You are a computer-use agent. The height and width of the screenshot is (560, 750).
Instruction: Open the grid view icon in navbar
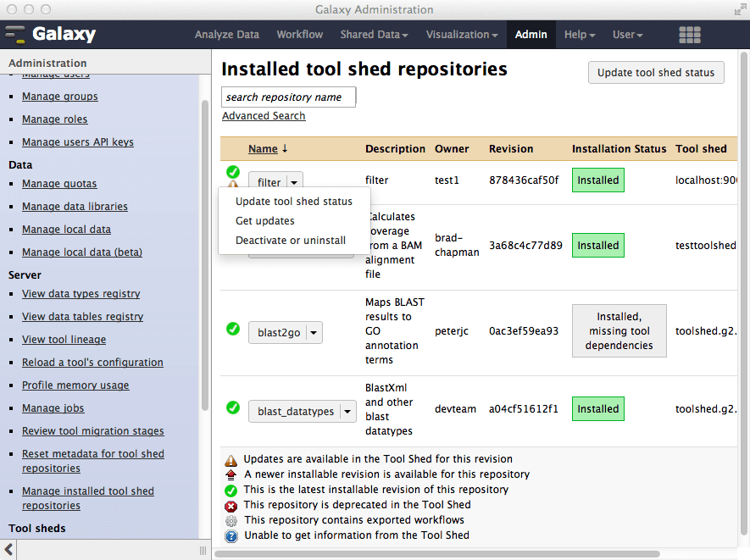coord(690,35)
